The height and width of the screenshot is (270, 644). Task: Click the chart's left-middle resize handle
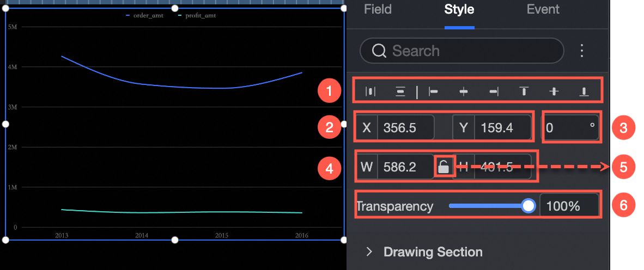pos(6,124)
